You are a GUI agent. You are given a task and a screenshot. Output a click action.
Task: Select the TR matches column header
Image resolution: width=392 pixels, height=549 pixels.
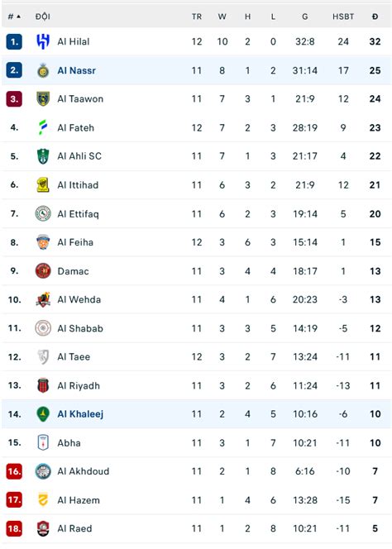pos(197,17)
